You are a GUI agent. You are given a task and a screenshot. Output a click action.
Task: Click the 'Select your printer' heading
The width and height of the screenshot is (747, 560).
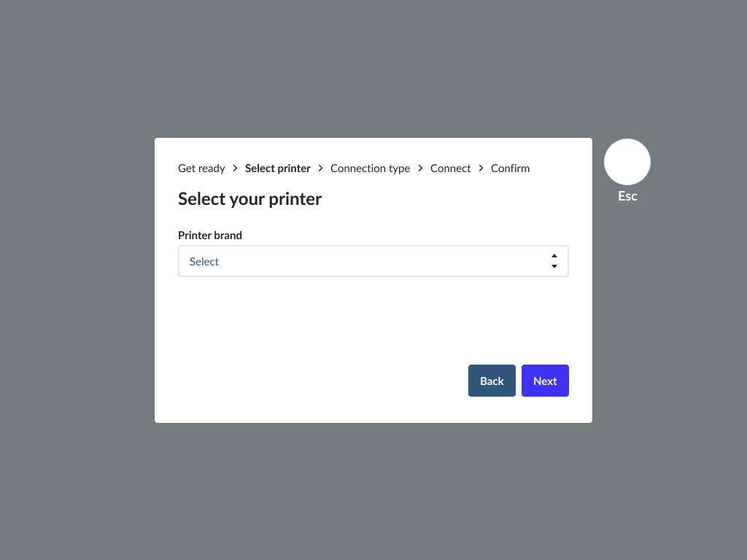pyautogui.click(x=249, y=199)
